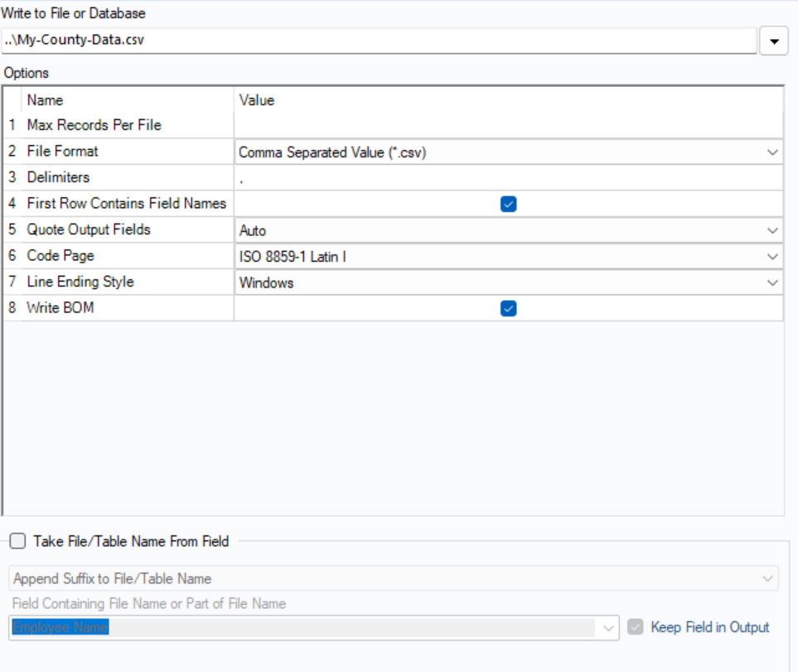
Task: Expand the Employee Name field dropdown
Action: tap(609, 628)
